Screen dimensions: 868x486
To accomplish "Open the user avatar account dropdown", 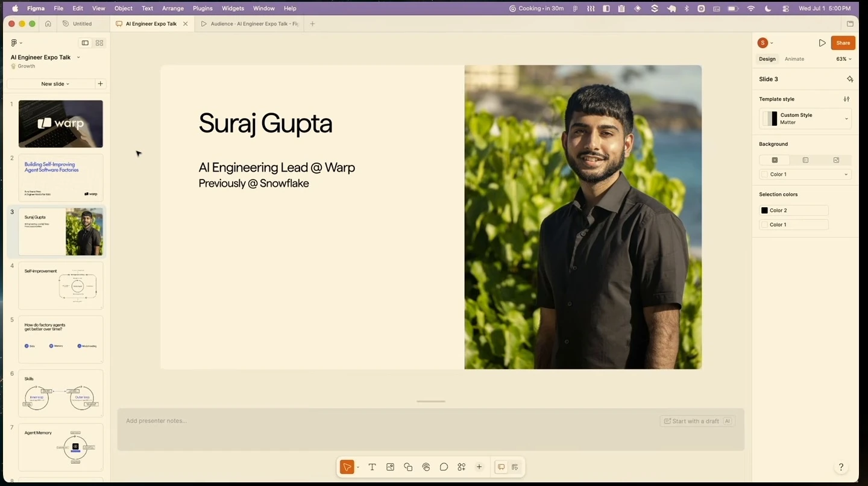I will (766, 43).
